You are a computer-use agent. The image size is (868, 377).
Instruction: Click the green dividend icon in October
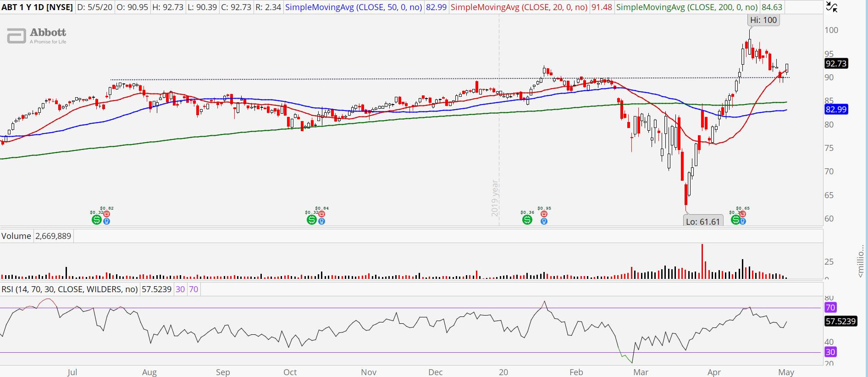311,220
